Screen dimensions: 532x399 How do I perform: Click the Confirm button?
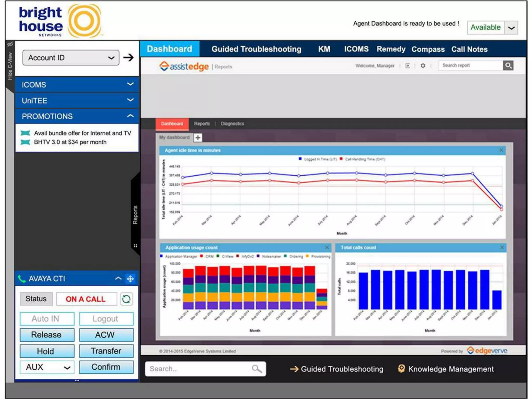pos(106,367)
